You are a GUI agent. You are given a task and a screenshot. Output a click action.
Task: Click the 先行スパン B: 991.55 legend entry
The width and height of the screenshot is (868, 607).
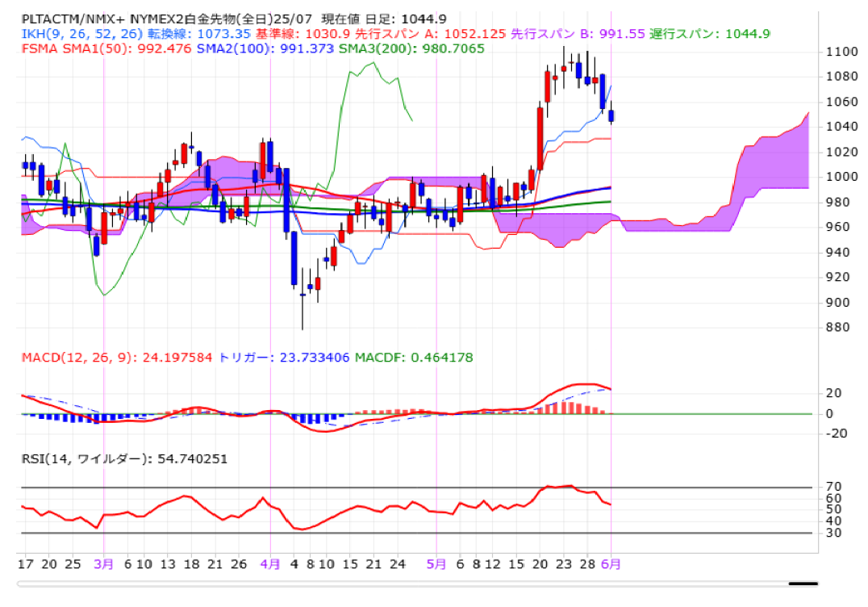pyautogui.click(x=578, y=34)
